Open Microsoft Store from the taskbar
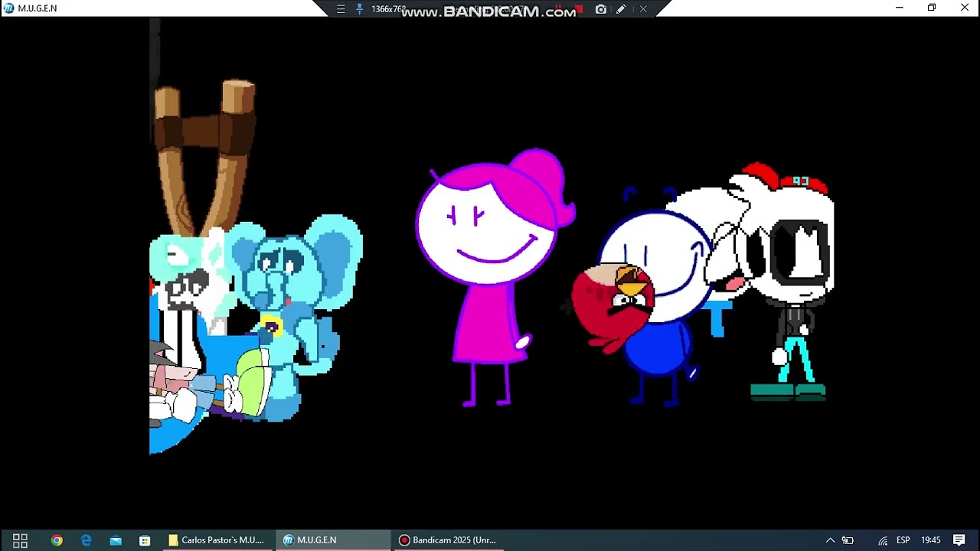Screen dimensions: 980x551 coord(145,540)
